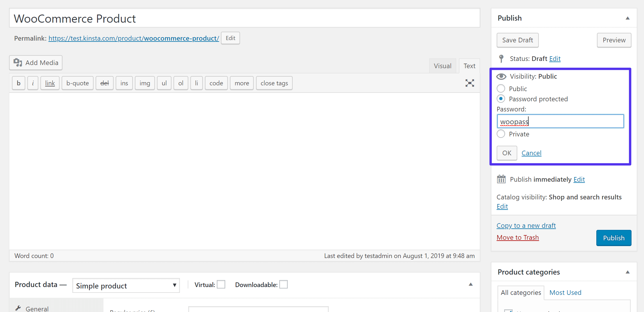Toggle bold formatting in the editor toolbar
This screenshot has height=312, width=644.
pyautogui.click(x=18, y=83)
